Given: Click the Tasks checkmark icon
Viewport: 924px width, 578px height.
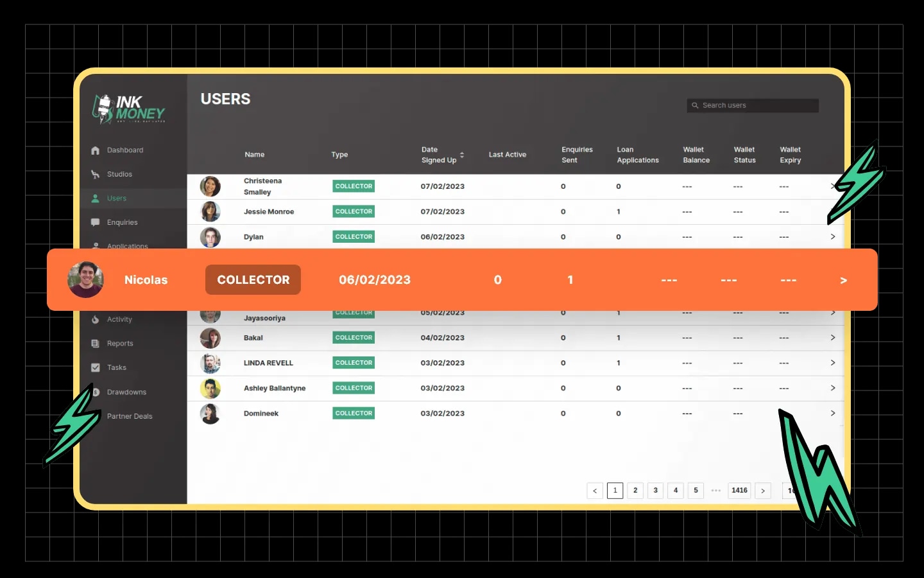Looking at the screenshot, I should point(95,367).
